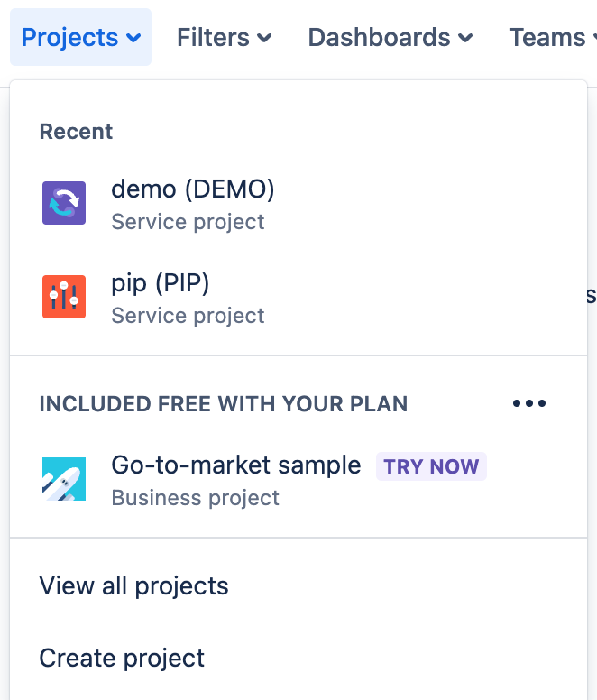Select the pip (PIP) project name
Screen dimensions: 597x700
point(160,283)
